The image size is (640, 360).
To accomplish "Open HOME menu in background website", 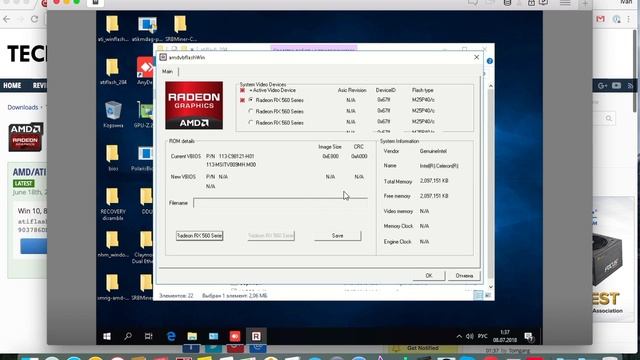I will (x=12, y=85).
